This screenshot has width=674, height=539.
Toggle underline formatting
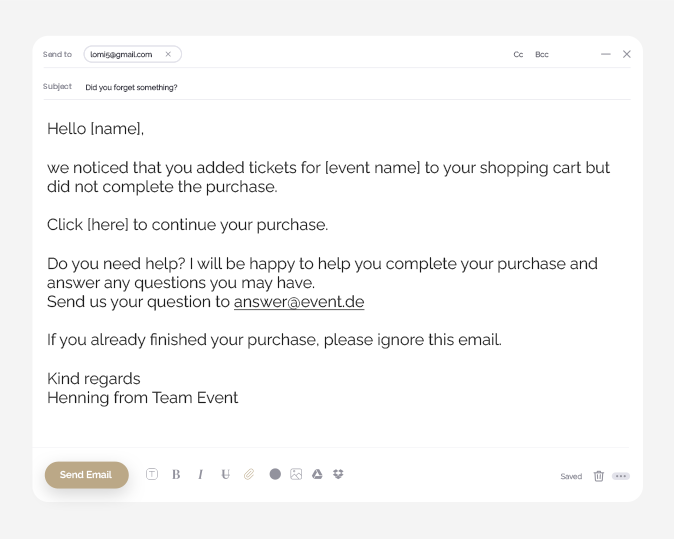click(x=225, y=474)
